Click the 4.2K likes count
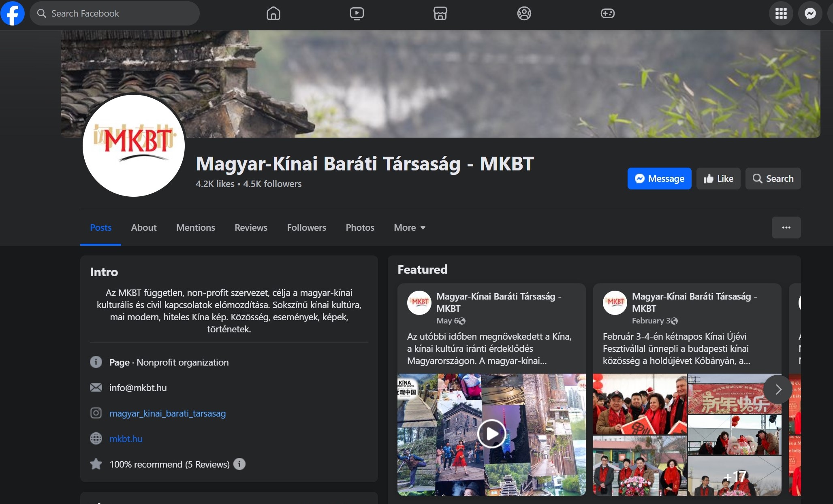This screenshot has height=504, width=833. click(215, 184)
